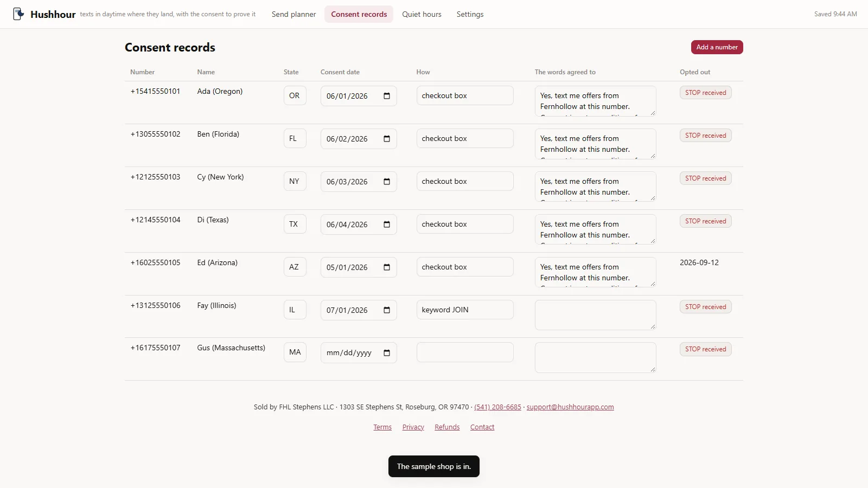Mark STOP received for Gus (Massachusetts)
The width and height of the screenshot is (868, 488).
[705, 349]
